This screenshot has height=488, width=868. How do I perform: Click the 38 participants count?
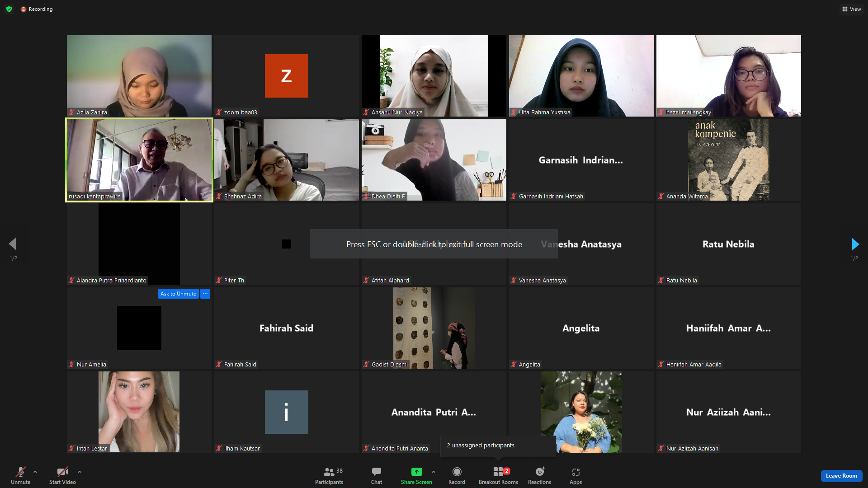(x=340, y=471)
